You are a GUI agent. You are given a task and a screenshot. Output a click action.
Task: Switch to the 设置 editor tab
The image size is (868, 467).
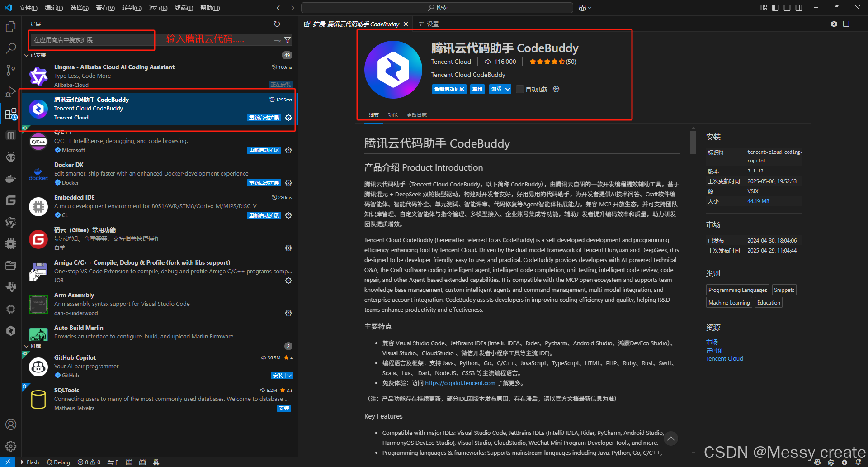[429, 24]
